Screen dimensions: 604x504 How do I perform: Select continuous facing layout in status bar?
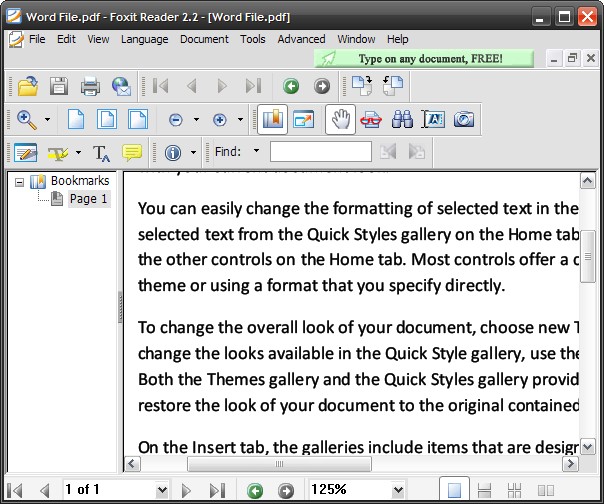pos(515,490)
